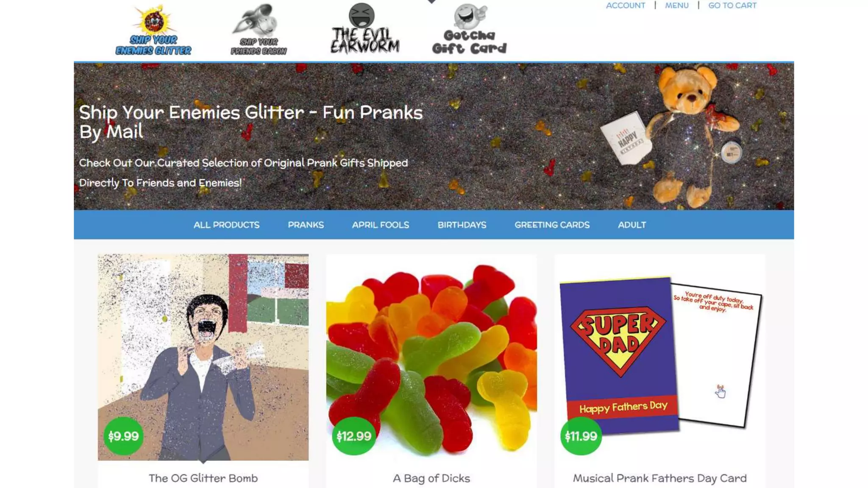Click the $12.99 green price badge

pos(353,436)
